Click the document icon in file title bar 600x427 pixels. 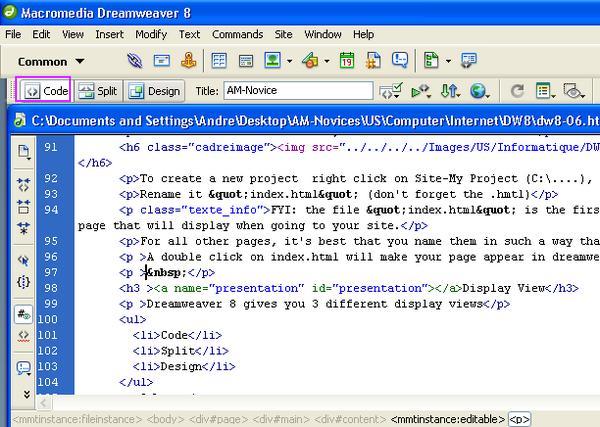[20, 121]
